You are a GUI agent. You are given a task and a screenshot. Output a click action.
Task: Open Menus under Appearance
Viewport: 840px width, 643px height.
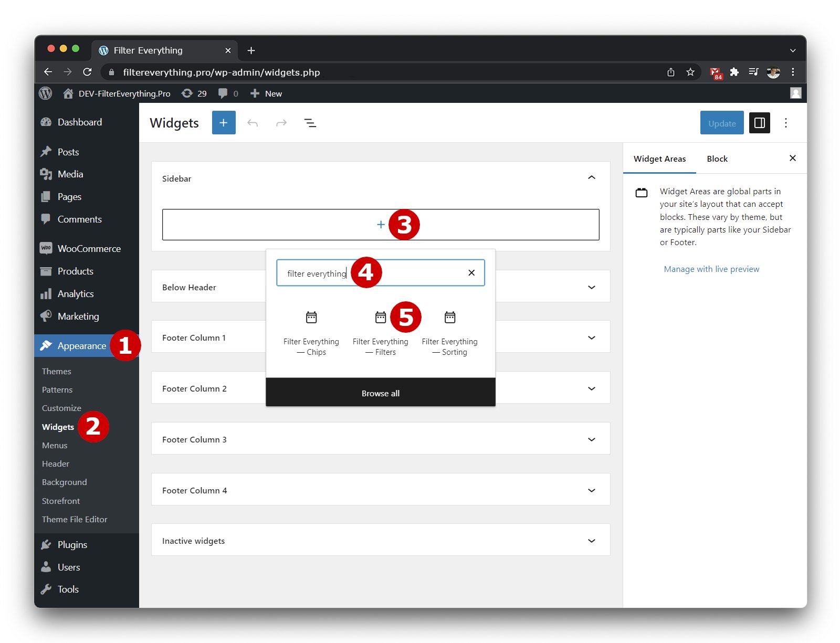pyautogui.click(x=55, y=445)
